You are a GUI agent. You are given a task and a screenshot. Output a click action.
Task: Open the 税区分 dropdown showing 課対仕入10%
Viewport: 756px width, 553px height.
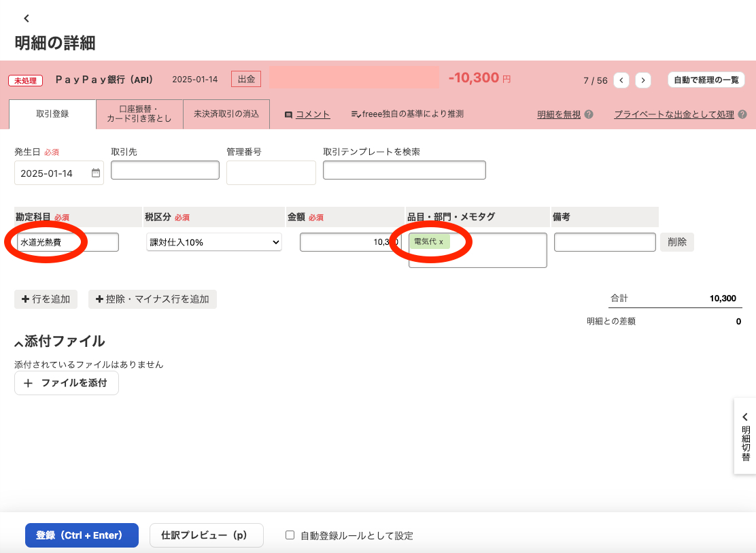tap(213, 241)
